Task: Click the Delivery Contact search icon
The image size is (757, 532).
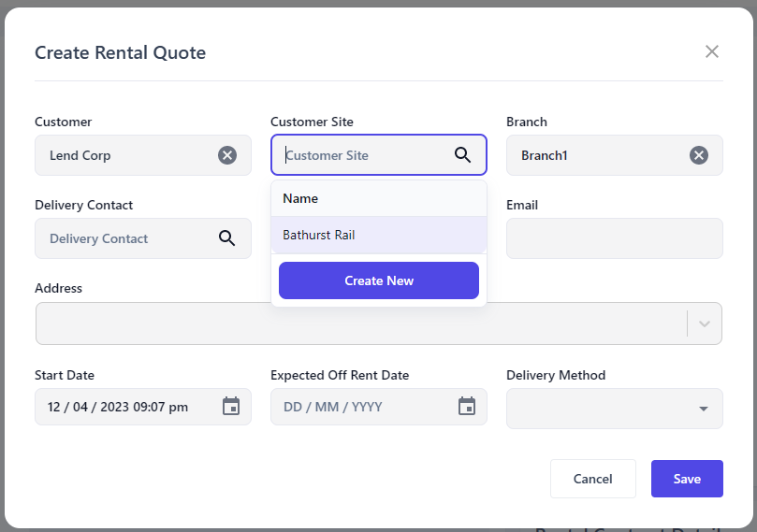Action: point(226,238)
